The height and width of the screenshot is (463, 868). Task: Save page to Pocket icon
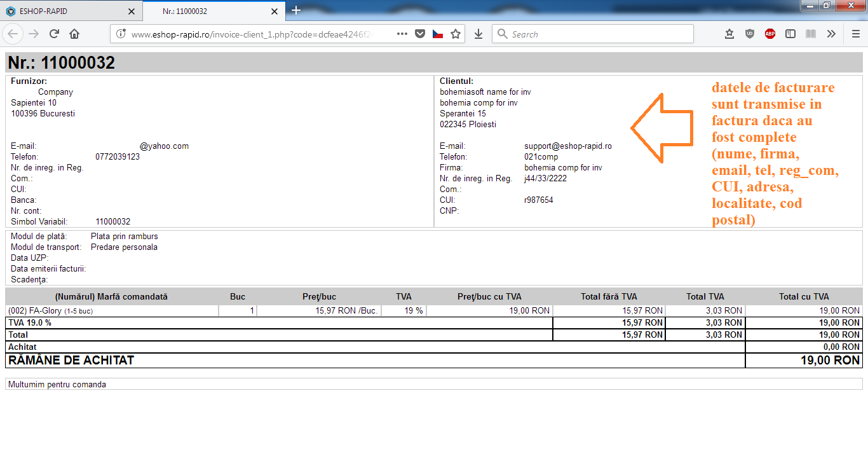pyautogui.click(x=420, y=34)
